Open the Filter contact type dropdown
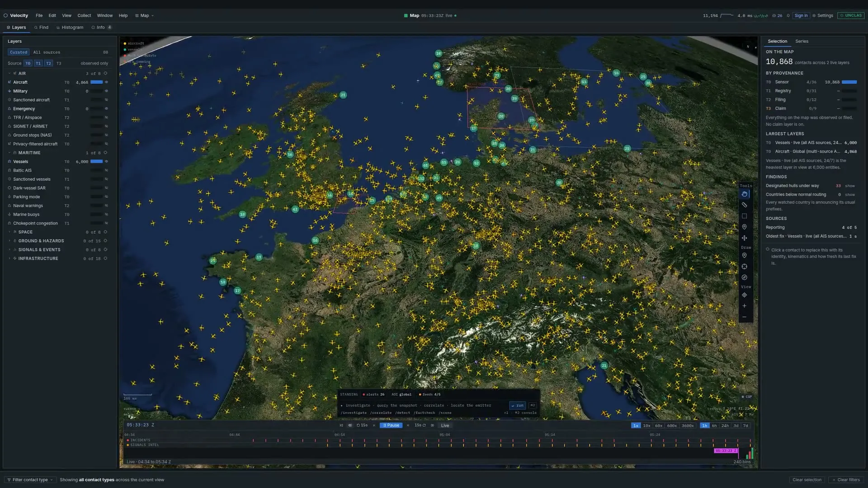 click(30, 480)
